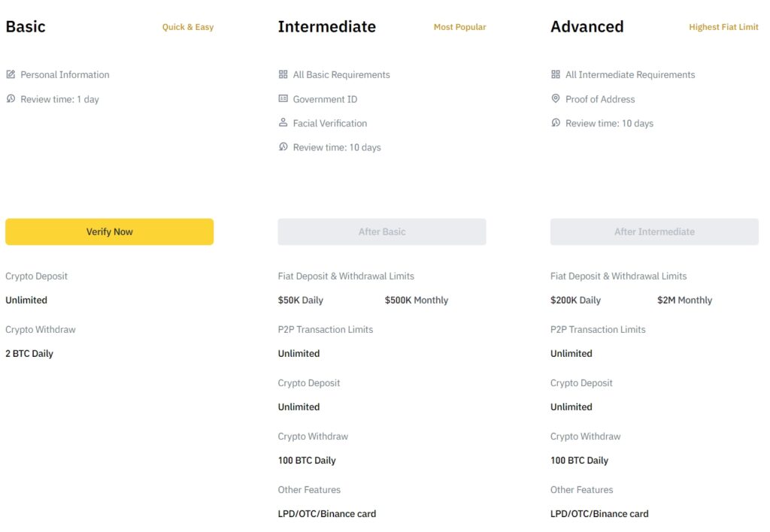The height and width of the screenshot is (532, 770).
Task: Click the Quick & Easy badge
Action: click(x=188, y=27)
